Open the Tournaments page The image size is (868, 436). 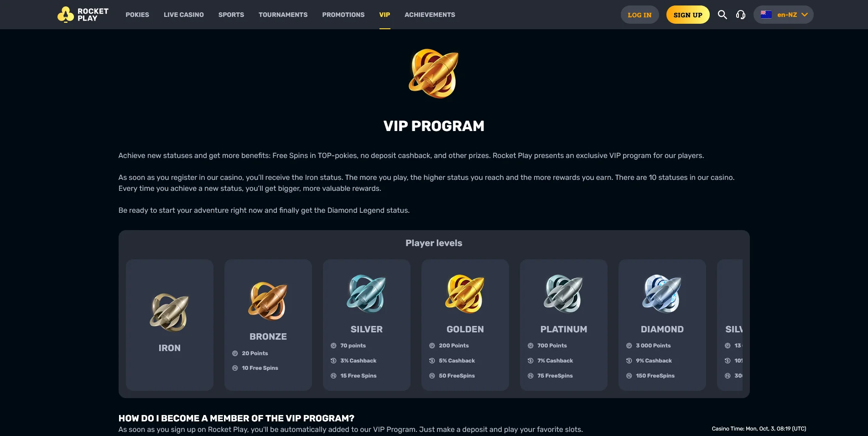[283, 15]
